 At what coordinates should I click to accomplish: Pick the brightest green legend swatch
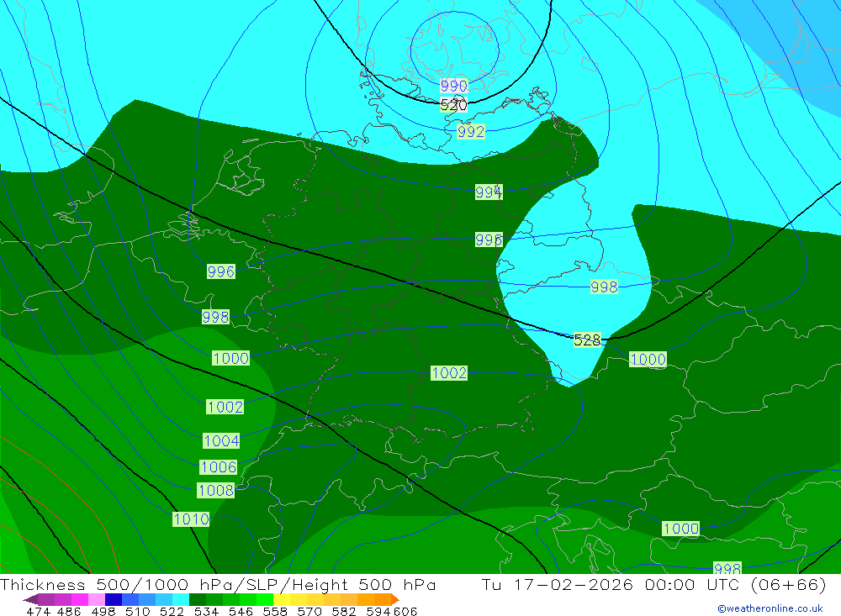coord(265,599)
